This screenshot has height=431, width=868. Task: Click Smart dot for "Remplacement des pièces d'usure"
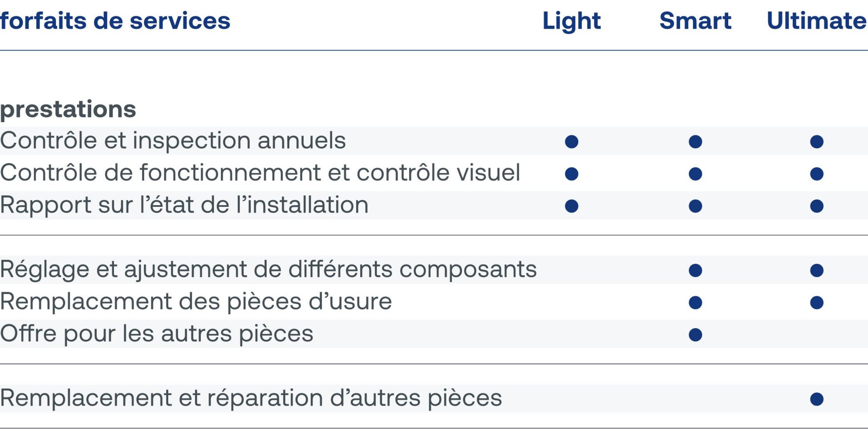click(695, 303)
